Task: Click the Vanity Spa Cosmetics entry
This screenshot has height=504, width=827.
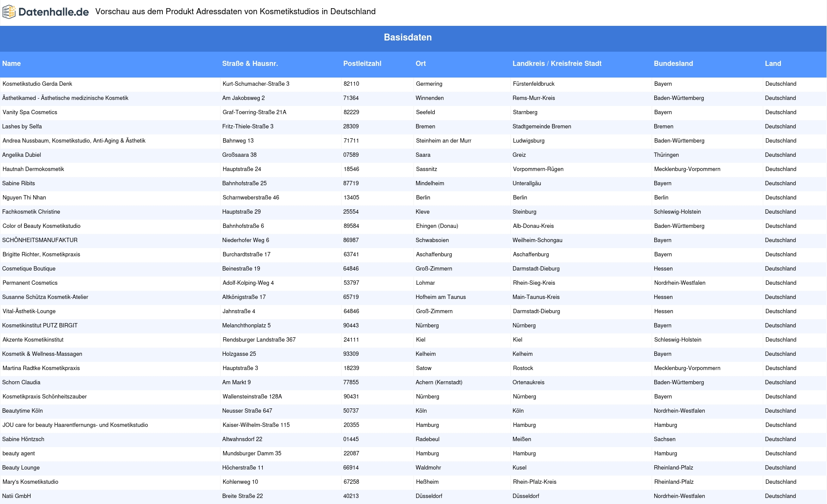Action: click(x=30, y=112)
